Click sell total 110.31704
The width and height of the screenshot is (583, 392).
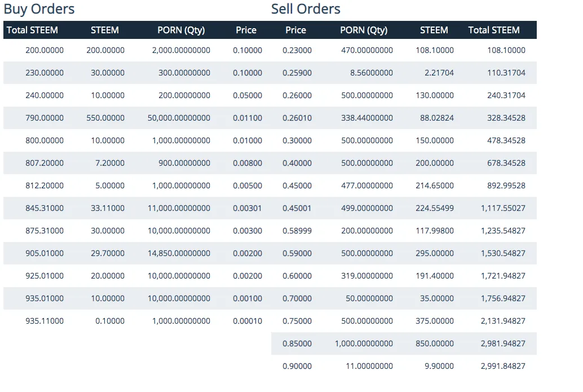pyautogui.click(x=506, y=73)
